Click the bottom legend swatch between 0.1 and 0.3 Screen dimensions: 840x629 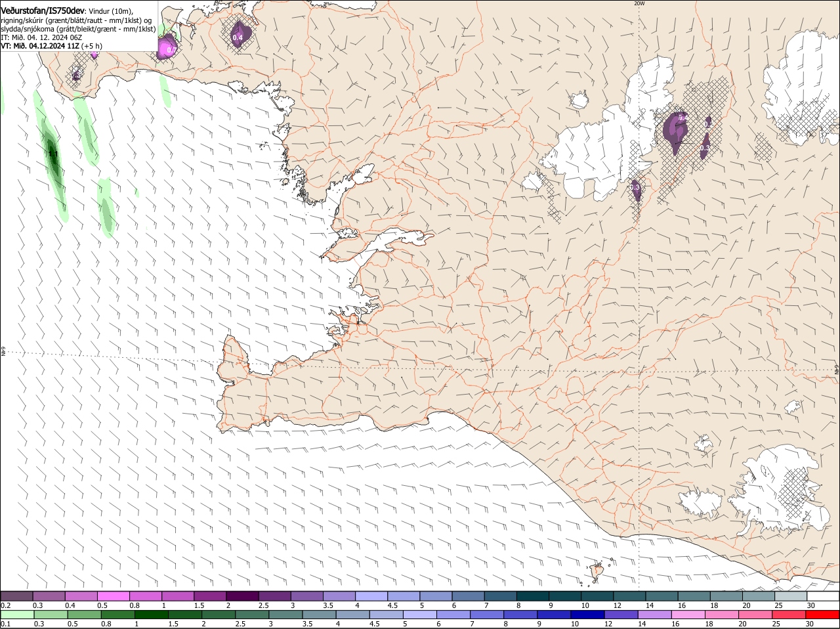(17, 615)
